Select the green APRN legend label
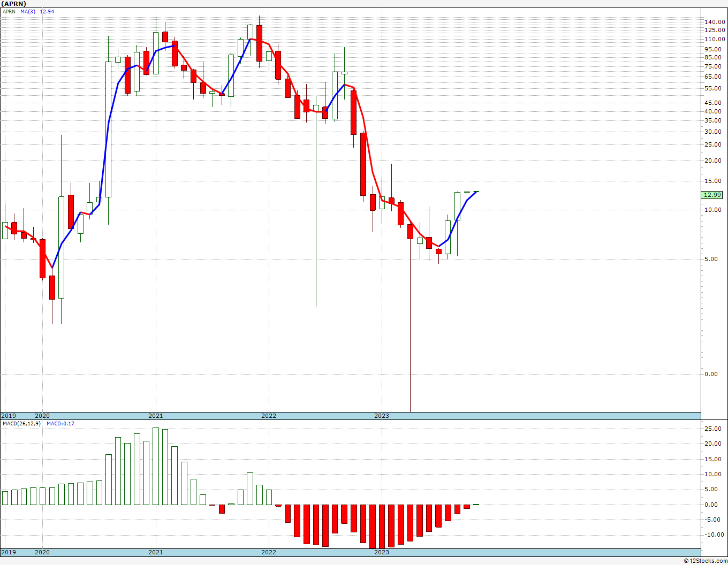The image size is (728, 565). [x=9, y=11]
